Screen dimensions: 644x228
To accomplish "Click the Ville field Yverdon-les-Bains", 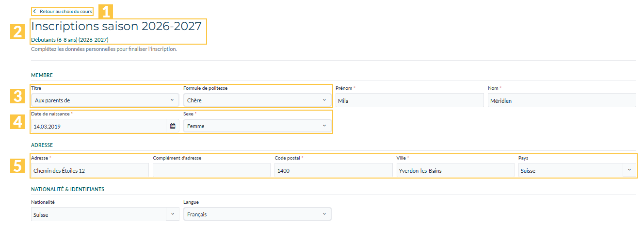I will pyautogui.click(x=455, y=170).
